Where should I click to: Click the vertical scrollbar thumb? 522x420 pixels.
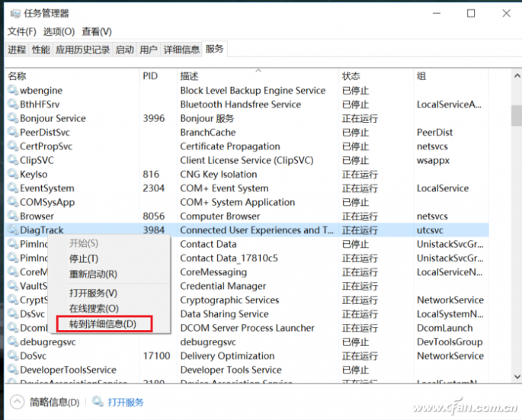pyautogui.click(x=517, y=116)
